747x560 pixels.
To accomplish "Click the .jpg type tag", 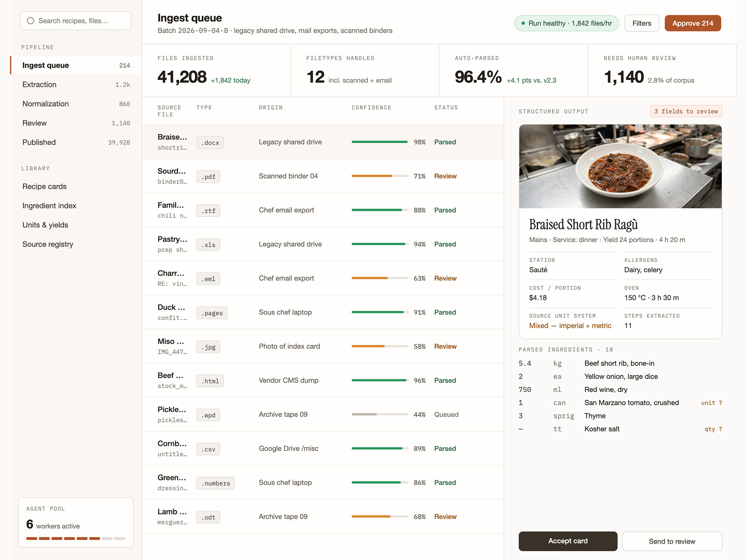I will pos(208,347).
